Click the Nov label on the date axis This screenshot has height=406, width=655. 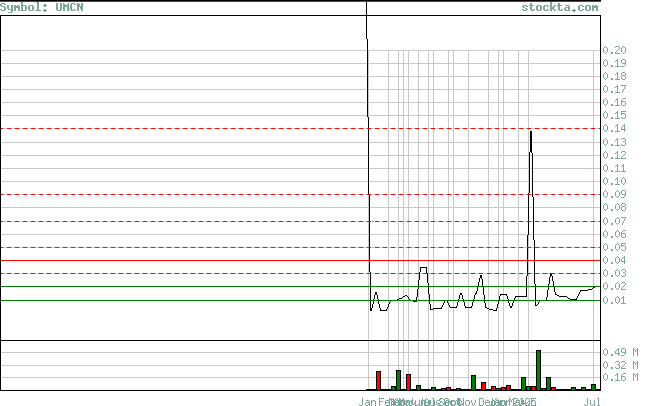[x=467, y=402]
